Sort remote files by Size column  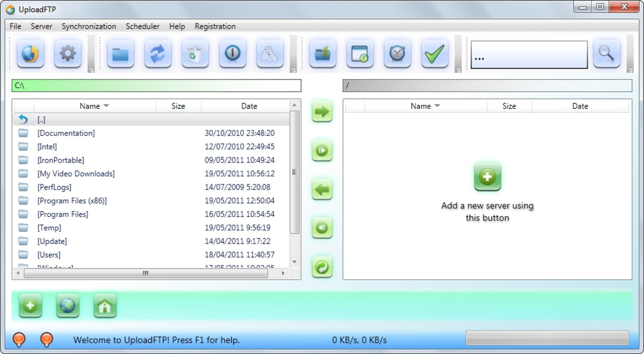click(509, 106)
